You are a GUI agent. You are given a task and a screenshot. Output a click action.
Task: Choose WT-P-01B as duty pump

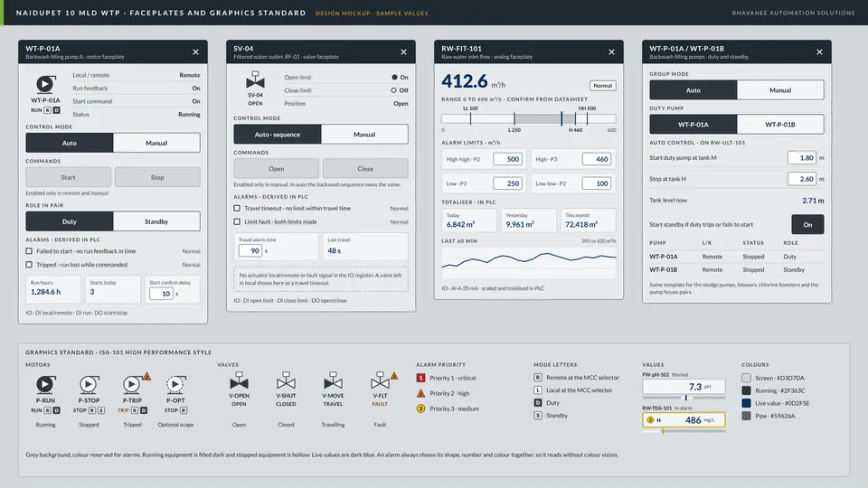coord(780,125)
